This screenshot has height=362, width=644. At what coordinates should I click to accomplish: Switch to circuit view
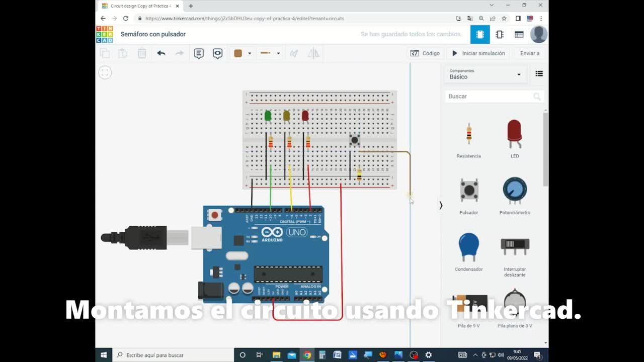480,34
